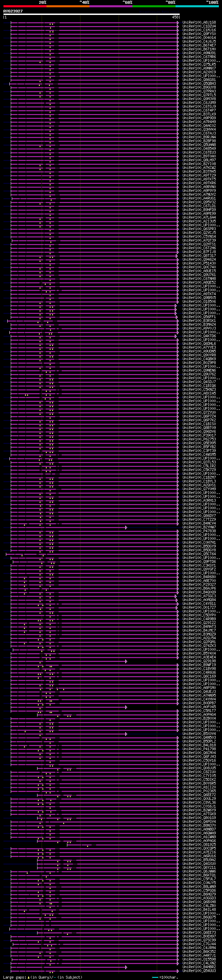Image resolution: width=222 pixels, height=980 pixels.
Task: Select hit label UniRef100_Q86G81
Action: pyautogui.click(x=199, y=80)
